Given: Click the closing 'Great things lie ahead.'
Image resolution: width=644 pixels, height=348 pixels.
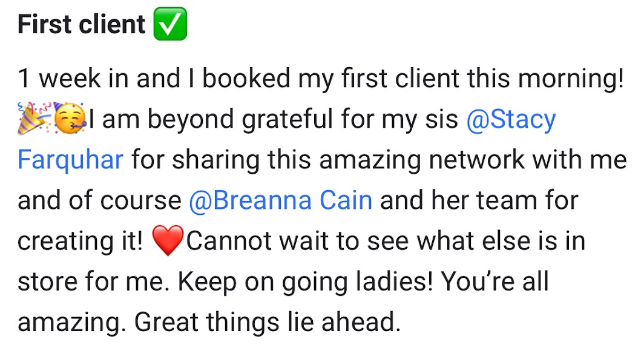Looking at the screenshot, I should tap(268, 322).
